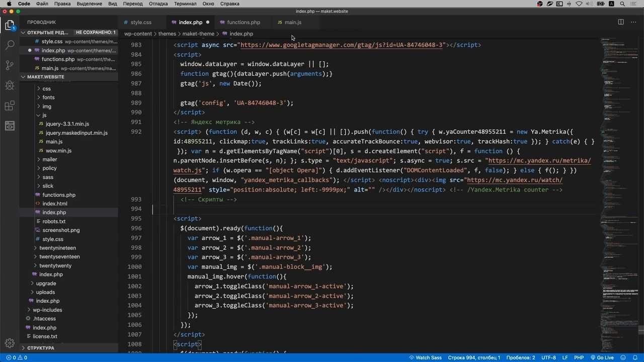Open Spotlight search in macOS menu bar

[x=622, y=4]
